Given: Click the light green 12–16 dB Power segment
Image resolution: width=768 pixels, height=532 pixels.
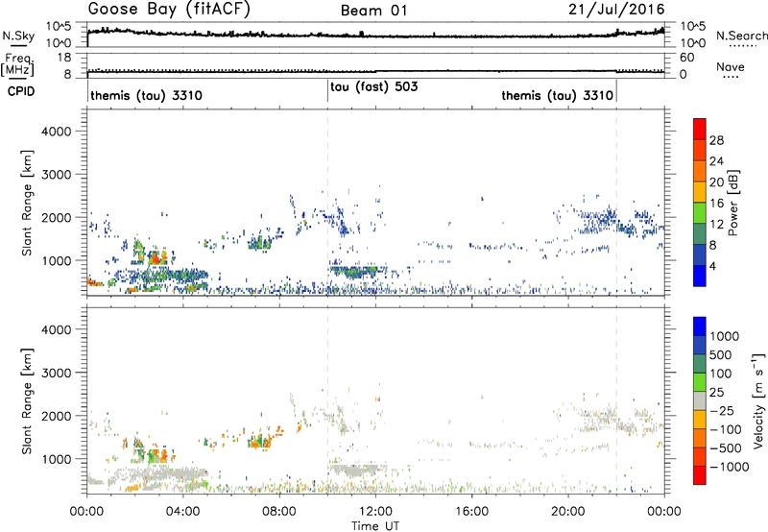Looking at the screenshot, I should click(700, 212).
